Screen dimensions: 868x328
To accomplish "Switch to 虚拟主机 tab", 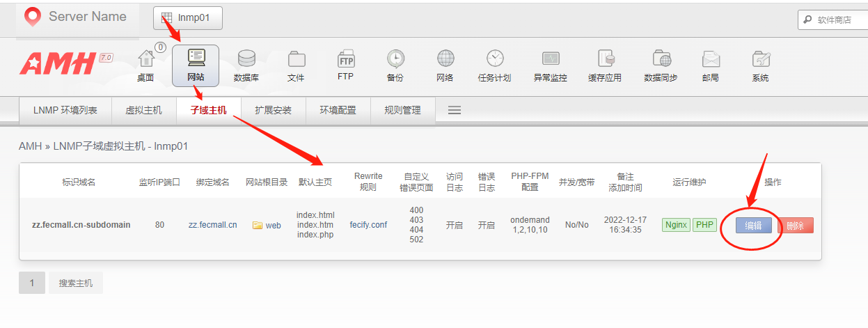I will tap(143, 110).
